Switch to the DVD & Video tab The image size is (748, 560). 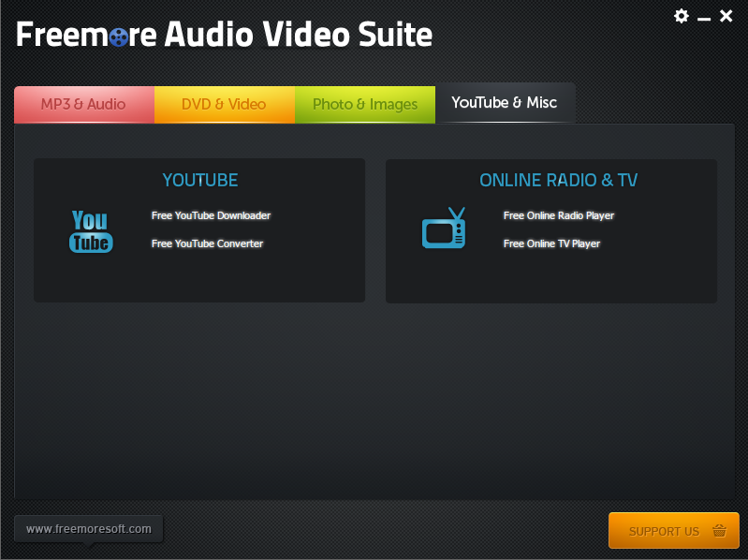[224, 105]
